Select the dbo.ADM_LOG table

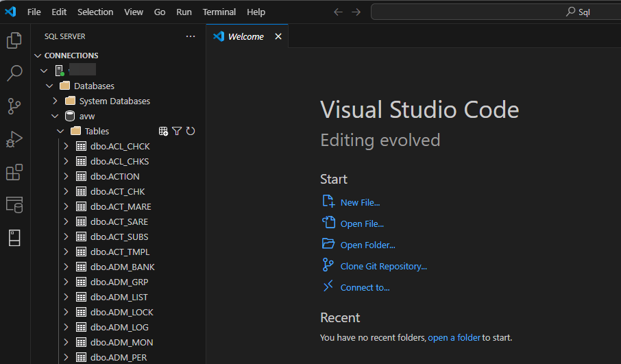pyautogui.click(x=118, y=327)
